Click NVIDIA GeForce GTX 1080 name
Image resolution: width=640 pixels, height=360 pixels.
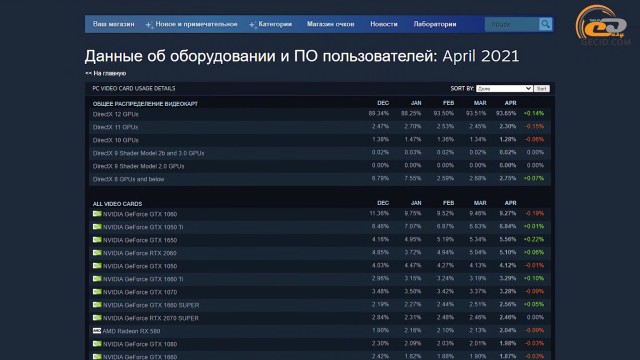140,344
